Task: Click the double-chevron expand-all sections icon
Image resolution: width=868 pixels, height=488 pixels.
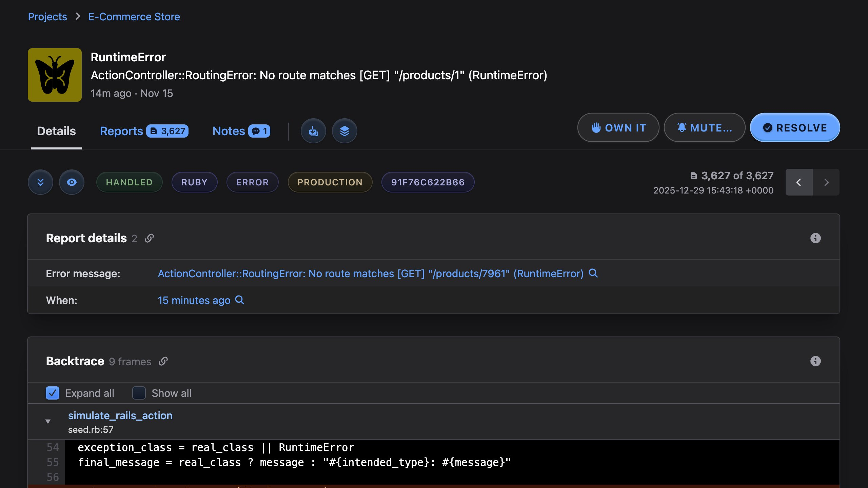Action: click(40, 182)
